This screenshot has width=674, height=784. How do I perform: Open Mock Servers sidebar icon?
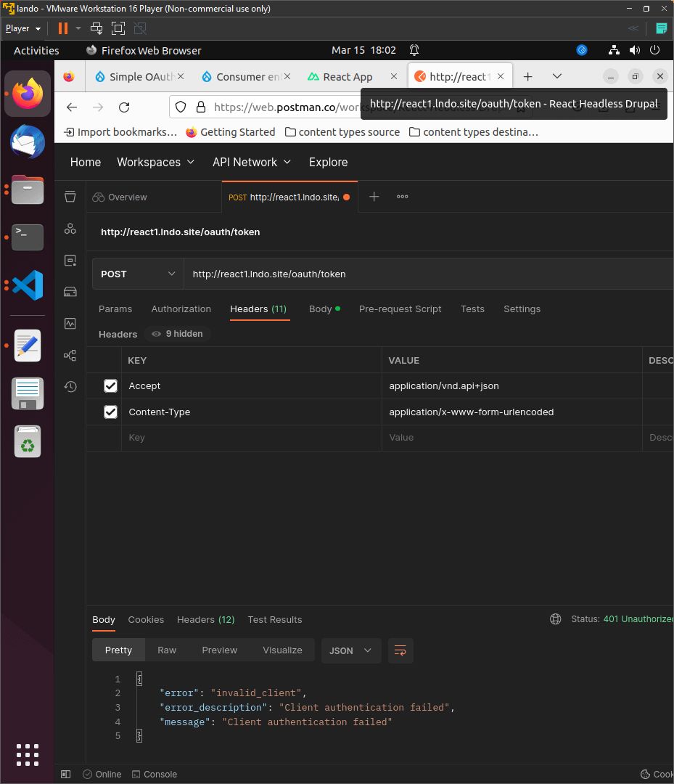click(x=70, y=292)
